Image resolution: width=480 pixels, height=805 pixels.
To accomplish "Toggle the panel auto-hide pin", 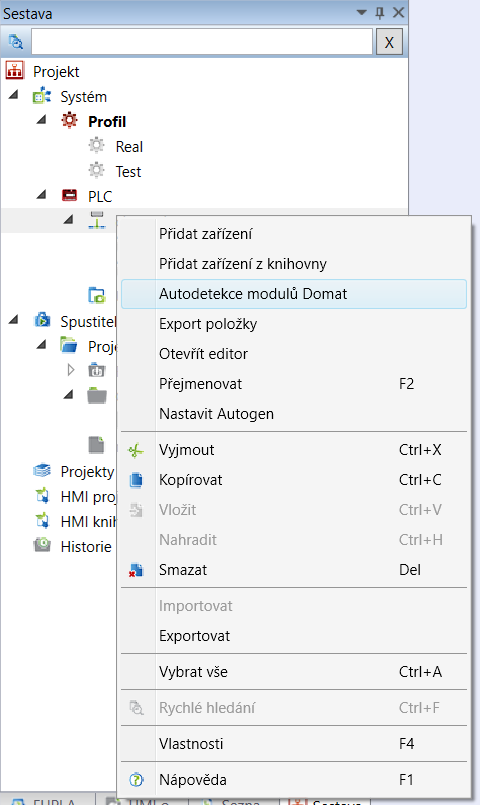I will pyautogui.click(x=380, y=13).
